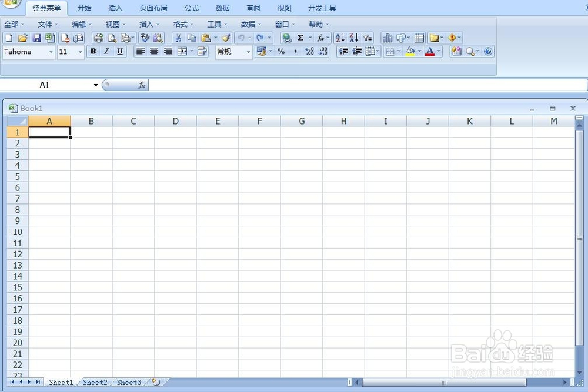
Task: Click the fill color paint bucket
Action: pos(410,52)
